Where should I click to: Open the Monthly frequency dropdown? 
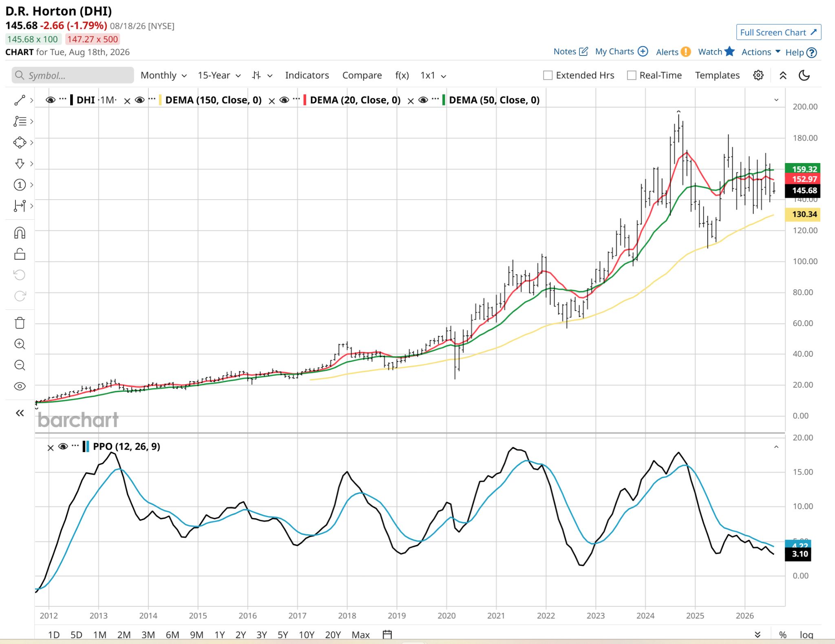163,75
